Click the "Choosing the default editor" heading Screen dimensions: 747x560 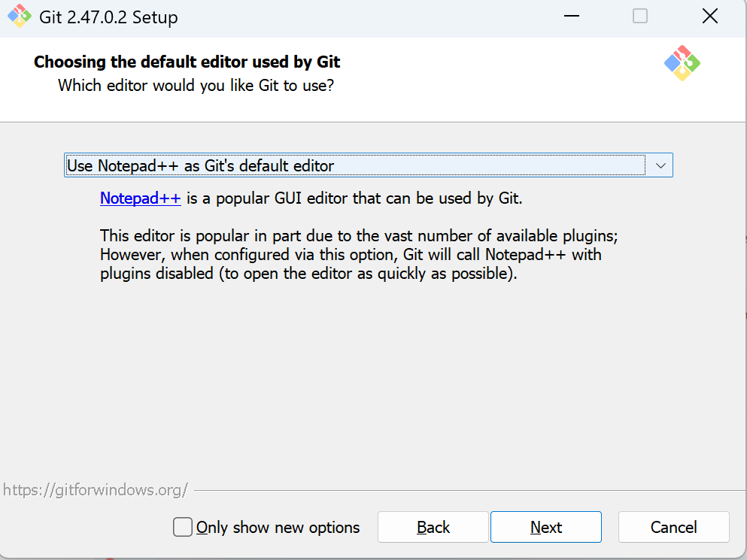187,62
